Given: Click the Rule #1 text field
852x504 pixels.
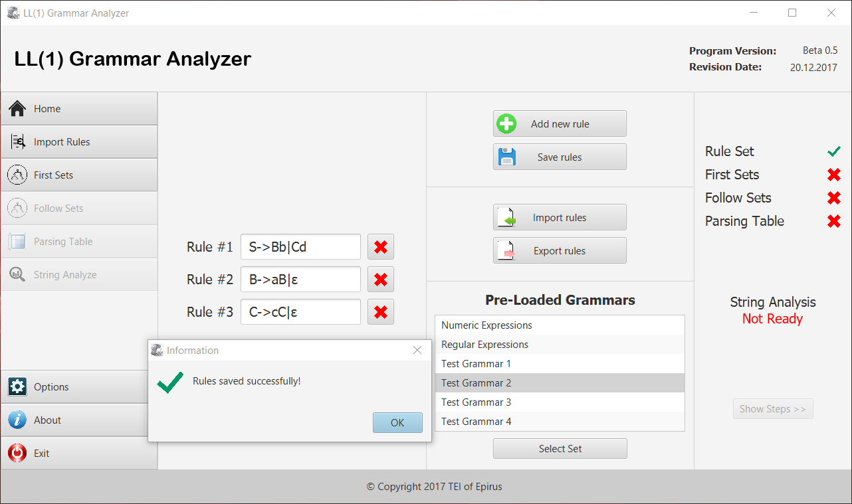Looking at the screenshot, I should click(x=300, y=247).
